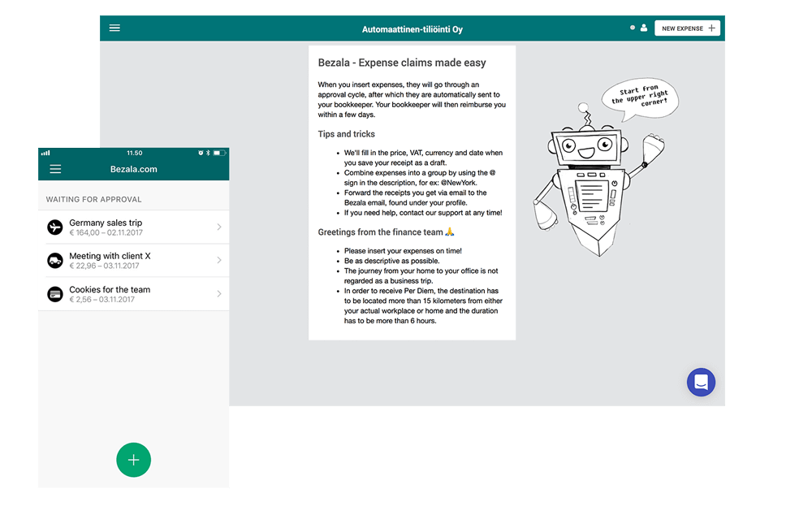Click the WAITING FOR APPROVAL section header
The width and height of the screenshot is (812, 524).
[93, 200]
